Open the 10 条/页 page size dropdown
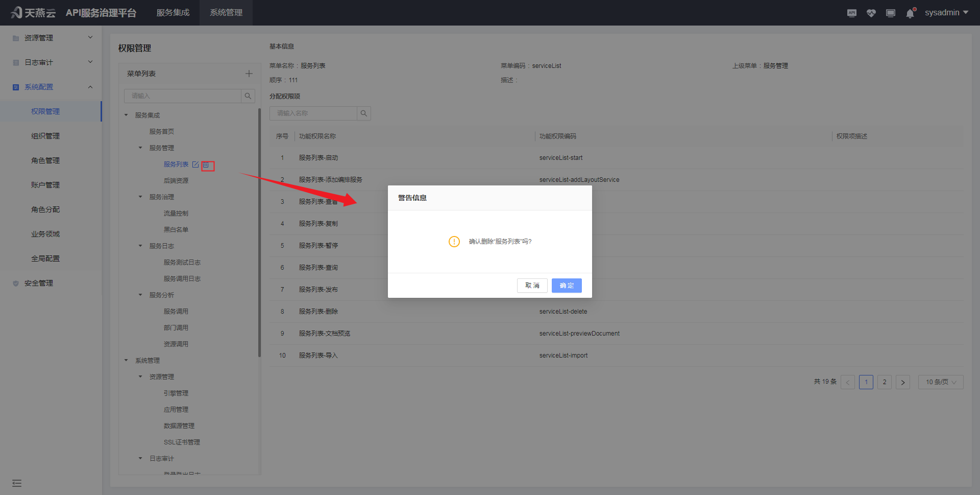Image resolution: width=980 pixels, height=495 pixels. coord(940,382)
